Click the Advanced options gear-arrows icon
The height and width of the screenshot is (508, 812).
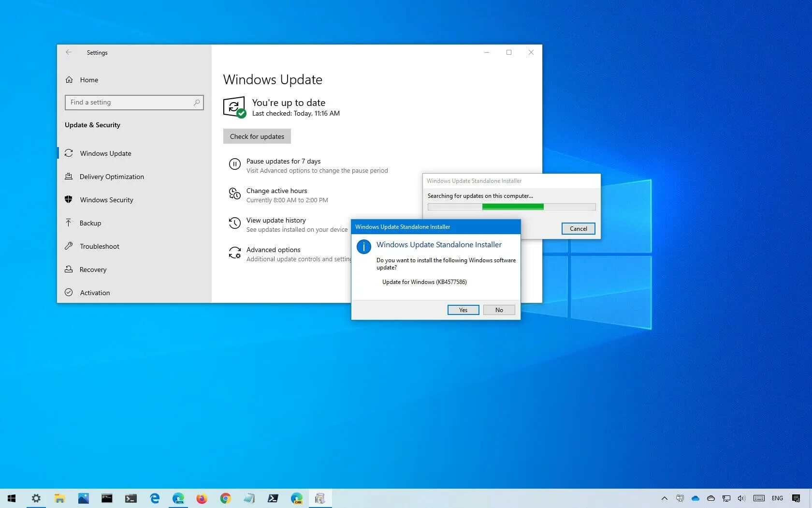[234, 253]
